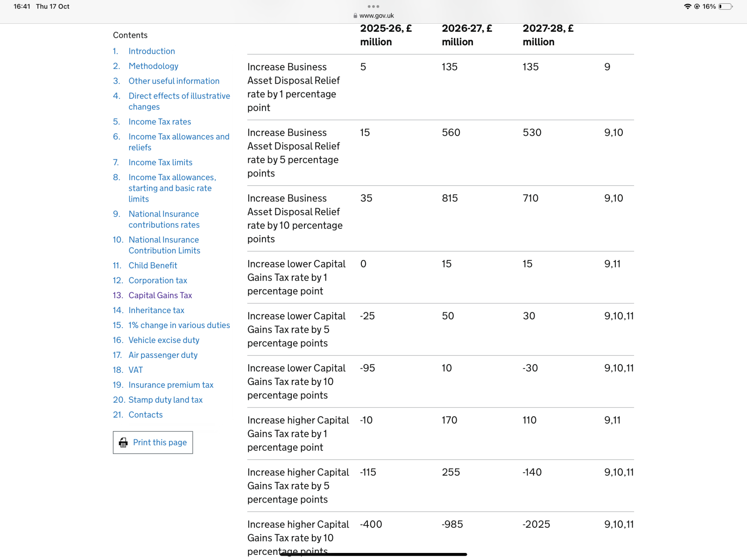
Task: Jump to Air passenger duty section
Action: (x=163, y=355)
